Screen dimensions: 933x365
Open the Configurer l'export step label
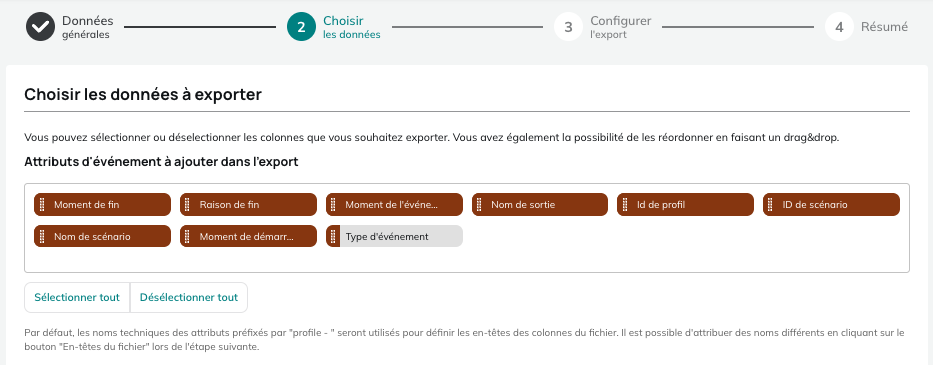(x=621, y=27)
